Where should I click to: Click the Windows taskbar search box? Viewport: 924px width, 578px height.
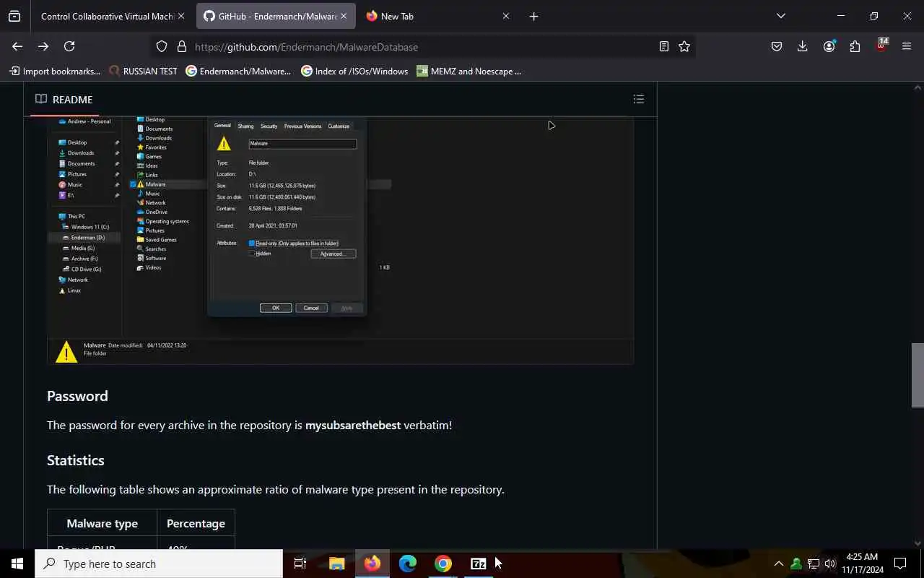[x=159, y=564]
